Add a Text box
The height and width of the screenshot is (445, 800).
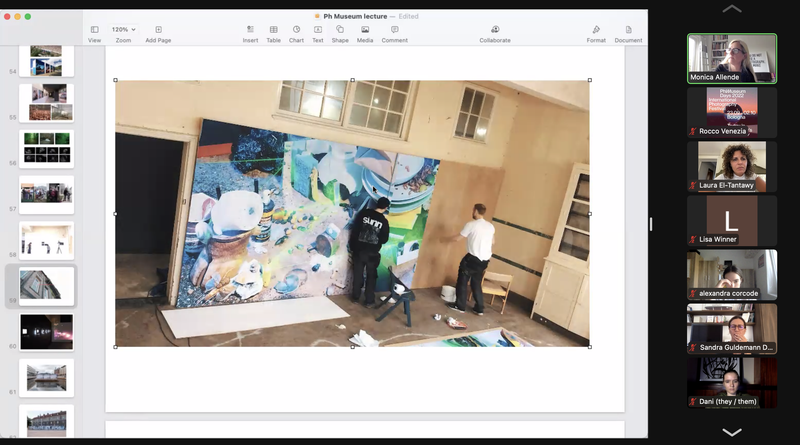318,34
